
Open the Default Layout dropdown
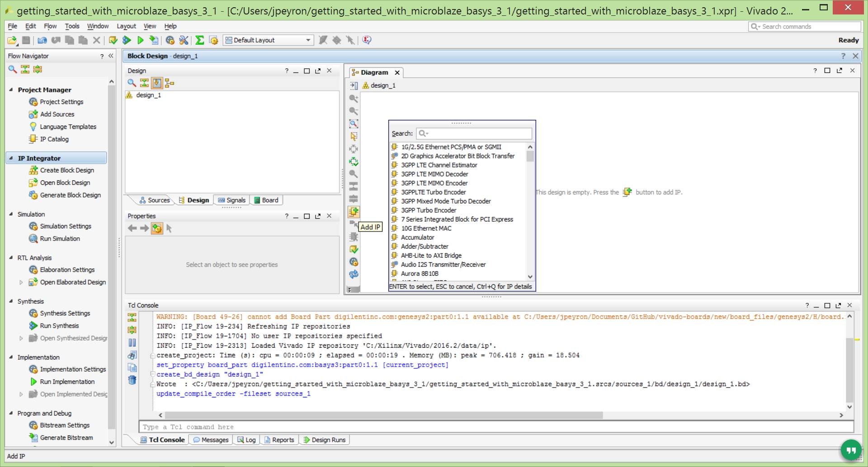pos(268,40)
